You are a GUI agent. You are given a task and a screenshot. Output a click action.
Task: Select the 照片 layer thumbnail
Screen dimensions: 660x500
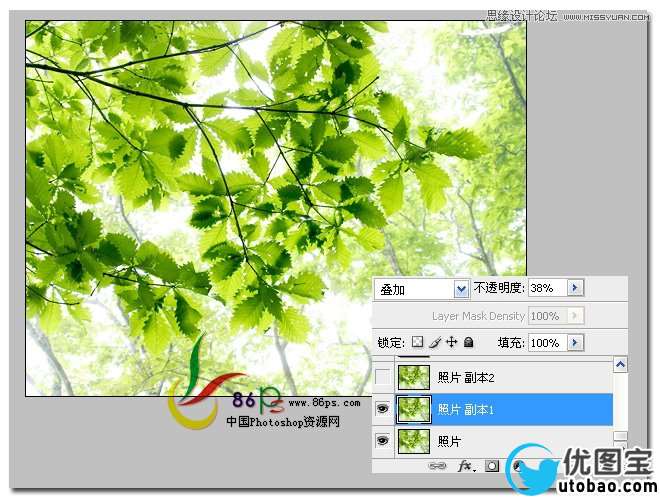(x=414, y=441)
